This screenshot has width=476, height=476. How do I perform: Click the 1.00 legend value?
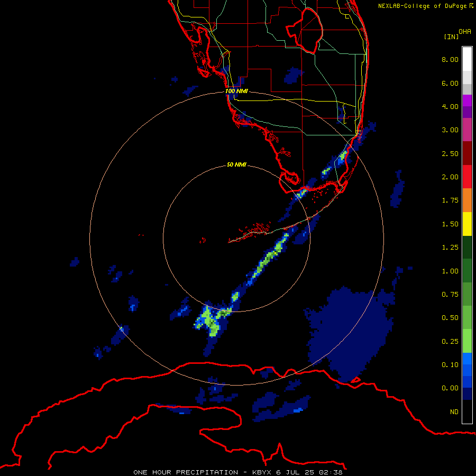point(450,271)
